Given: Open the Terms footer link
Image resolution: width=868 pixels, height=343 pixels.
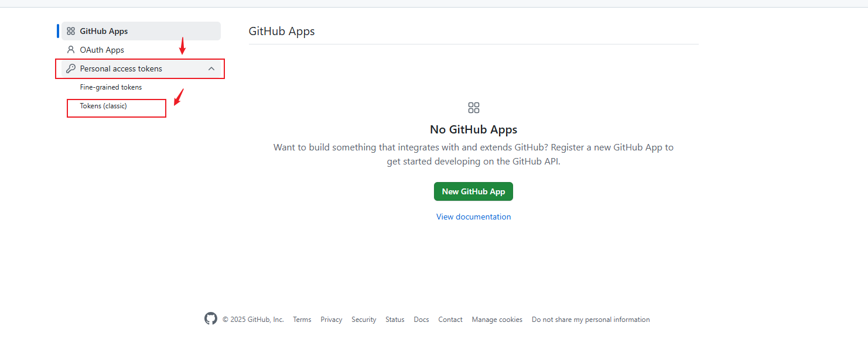Looking at the screenshot, I should pyautogui.click(x=302, y=320).
